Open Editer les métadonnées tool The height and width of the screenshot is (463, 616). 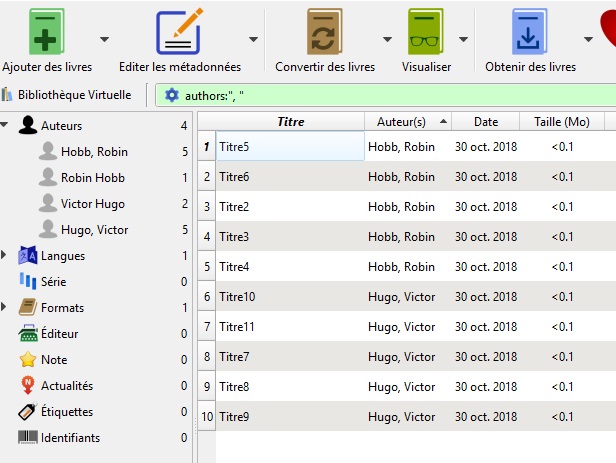click(x=179, y=33)
